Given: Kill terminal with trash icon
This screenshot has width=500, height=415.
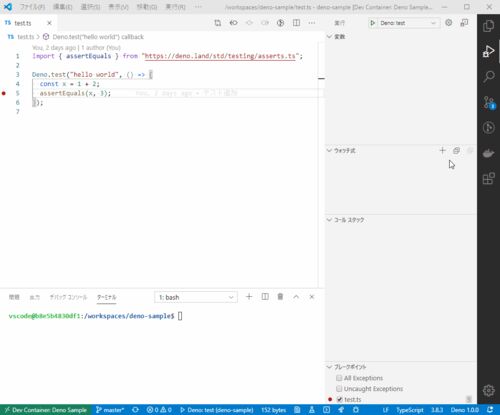Looking at the screenshot, I should pyautogui.click(x=280, y=296).
